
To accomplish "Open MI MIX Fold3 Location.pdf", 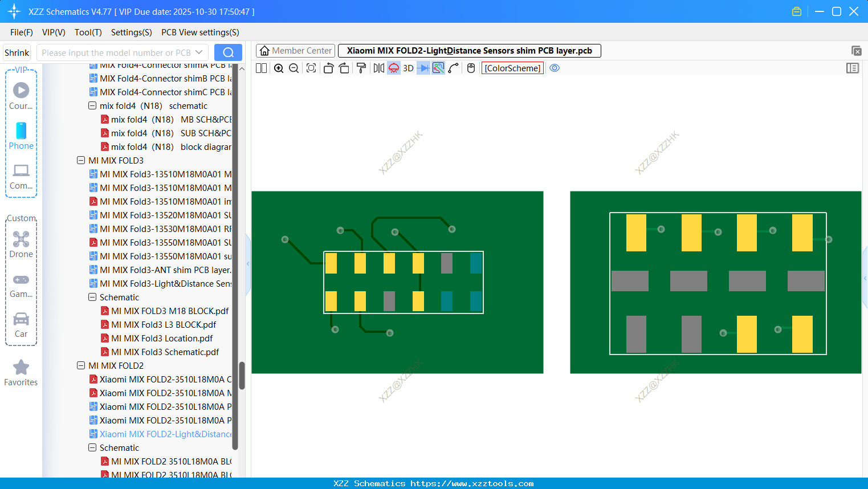I will click(x=157, y=339).
